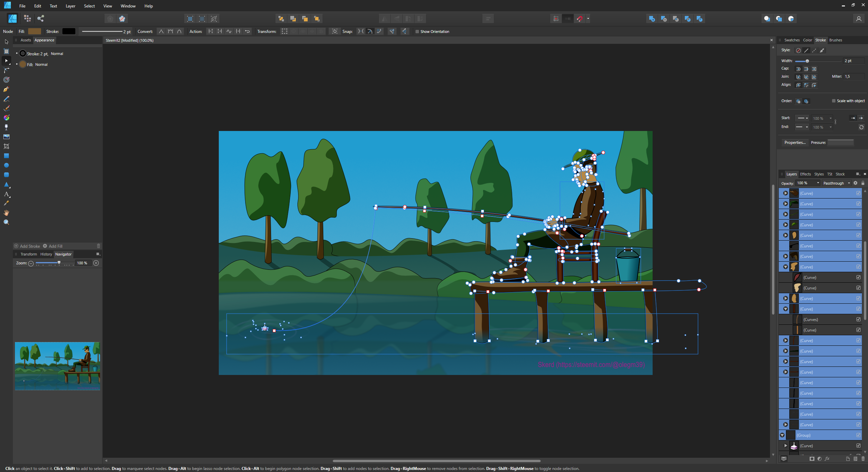Select the Zoom magnifier tool

tap(6, 222)
